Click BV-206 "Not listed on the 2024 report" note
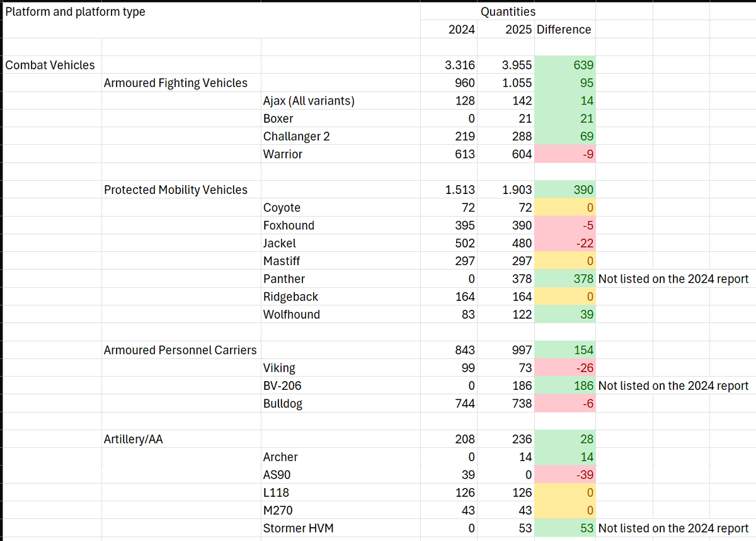Screen dimensions: 756x541 pyautogui.click(x=673, y=385)
